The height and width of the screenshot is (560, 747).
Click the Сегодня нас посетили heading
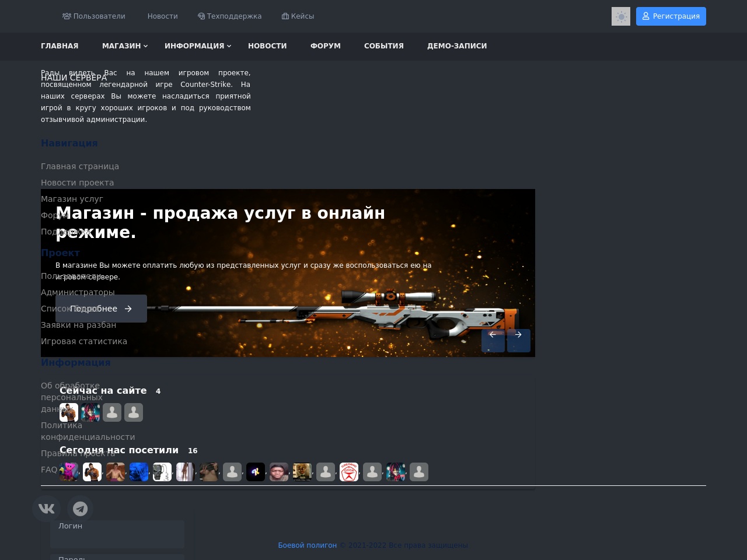coord(119,450)
